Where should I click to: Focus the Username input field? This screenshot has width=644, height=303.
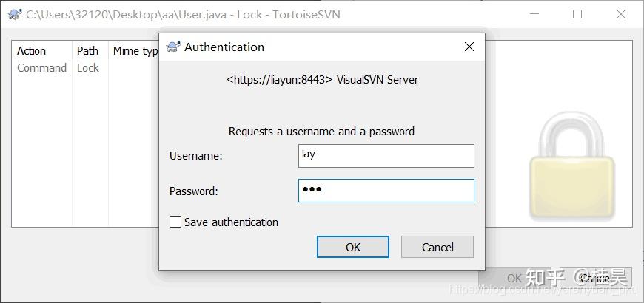tap(386, 155)
